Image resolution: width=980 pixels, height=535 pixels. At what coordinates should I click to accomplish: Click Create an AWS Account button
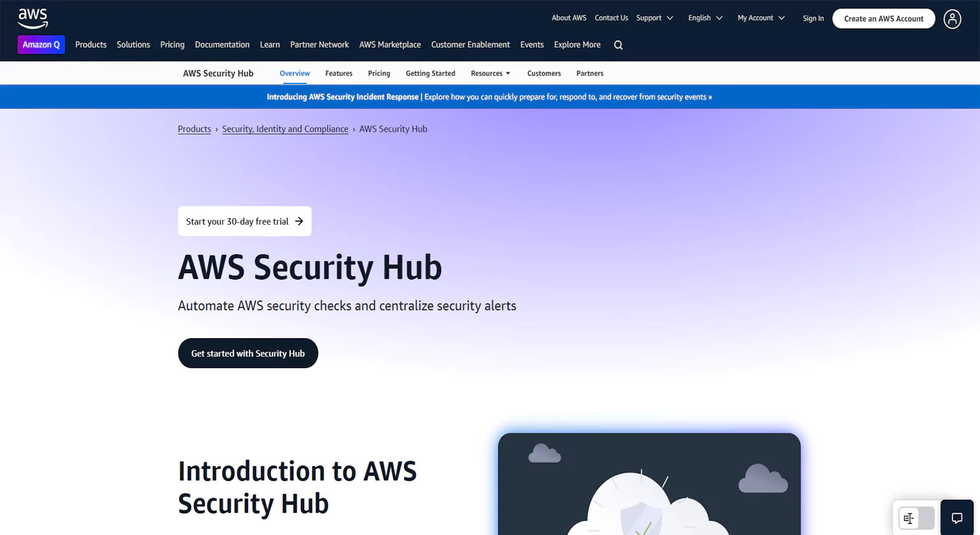click(x=883, y=18)
